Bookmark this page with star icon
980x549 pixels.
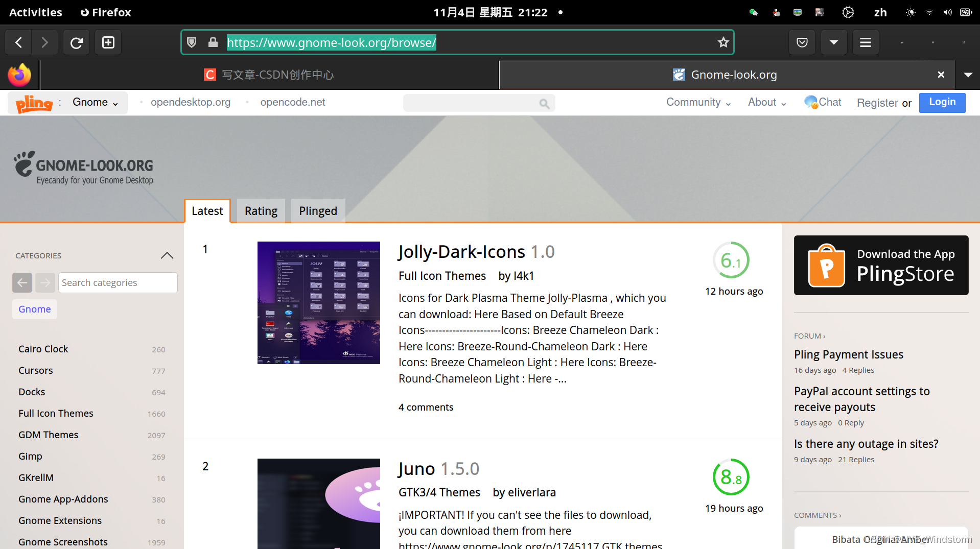click(723, 42)
